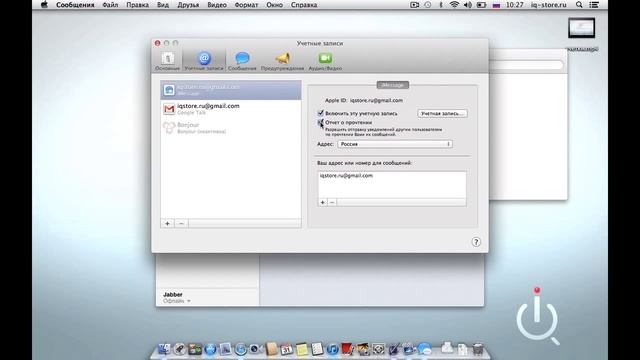Open the Russian flag input source menu

(496, 5)
